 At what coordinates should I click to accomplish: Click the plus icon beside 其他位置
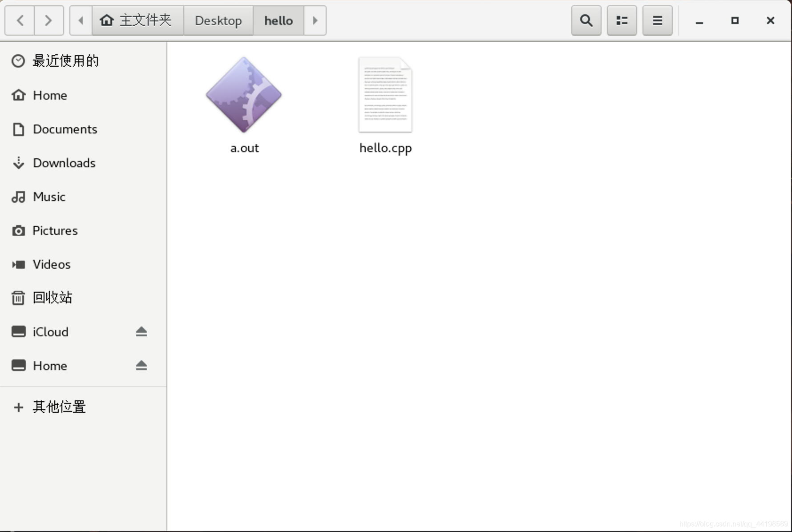tap(18, 407)
